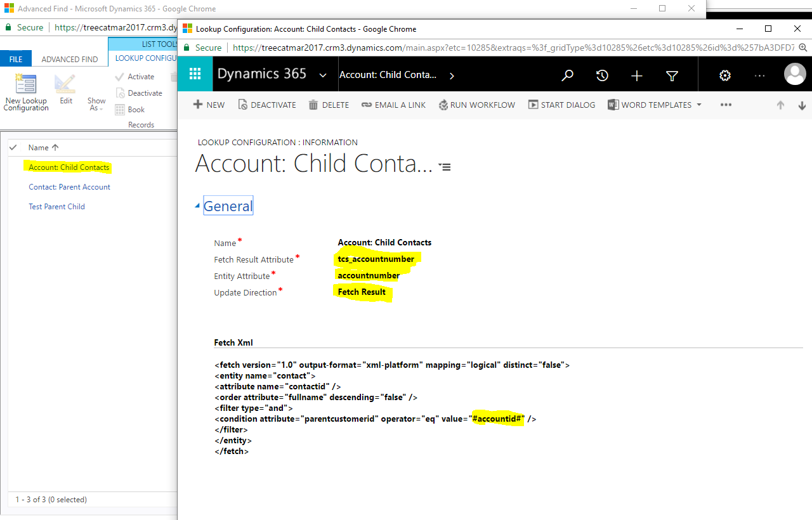The image size is (812, 520).
Task: Open recently viewed items clock icon
Action: click(602, 75)
